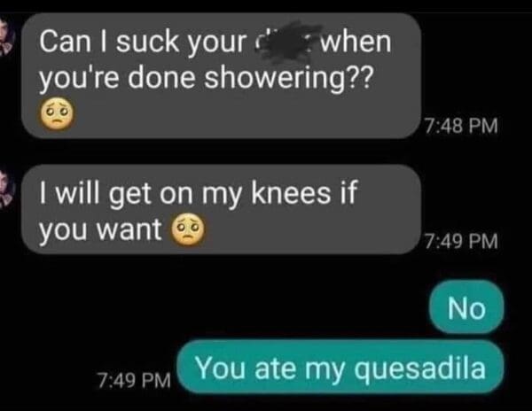Select the pleading emoji after 'you want'

pyautogui.click(x=189, y=229)
